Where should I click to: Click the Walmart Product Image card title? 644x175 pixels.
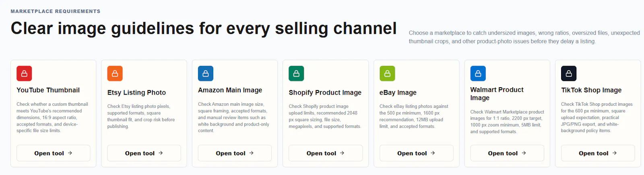497,94
